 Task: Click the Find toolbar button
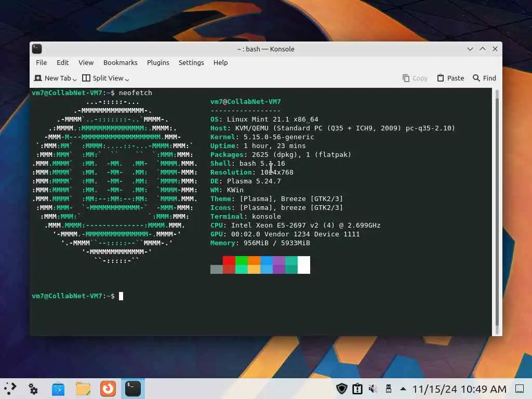click(x=485, y=78)
